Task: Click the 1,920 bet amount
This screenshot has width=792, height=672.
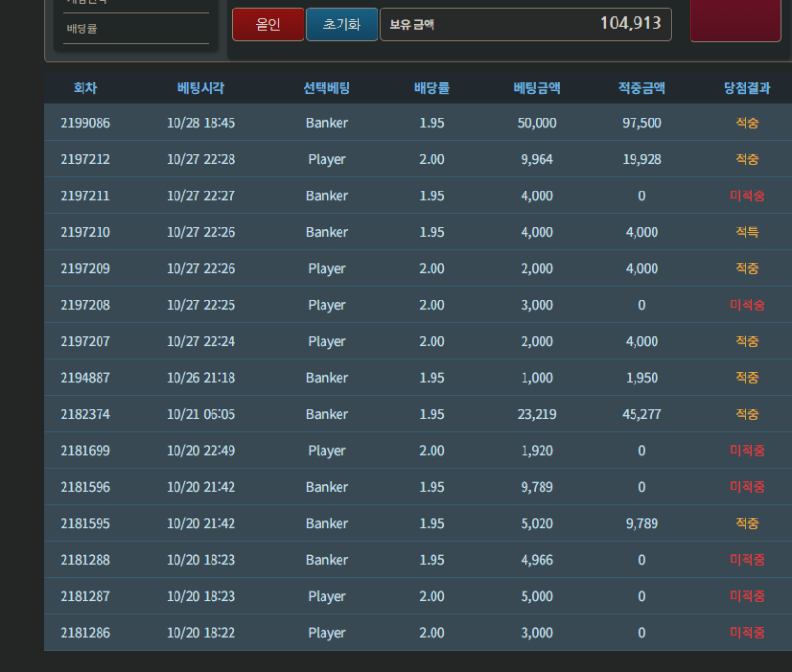Action: point(537,450)
